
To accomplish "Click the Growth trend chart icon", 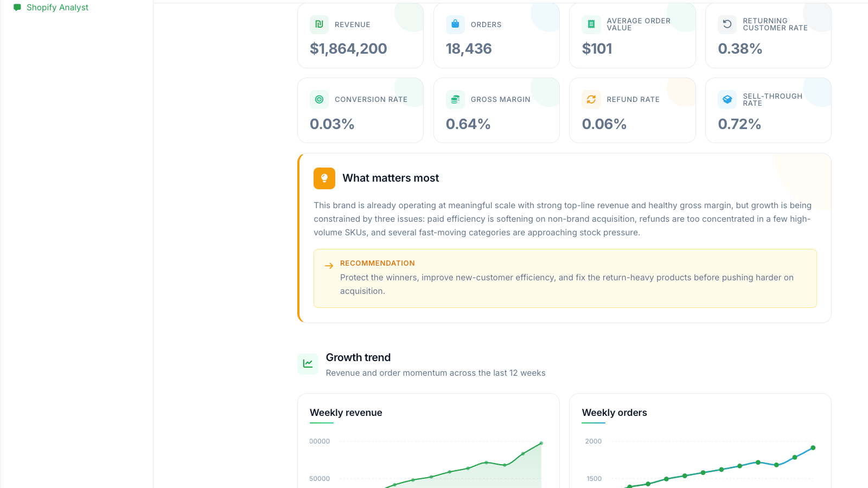I will (308, 364).
